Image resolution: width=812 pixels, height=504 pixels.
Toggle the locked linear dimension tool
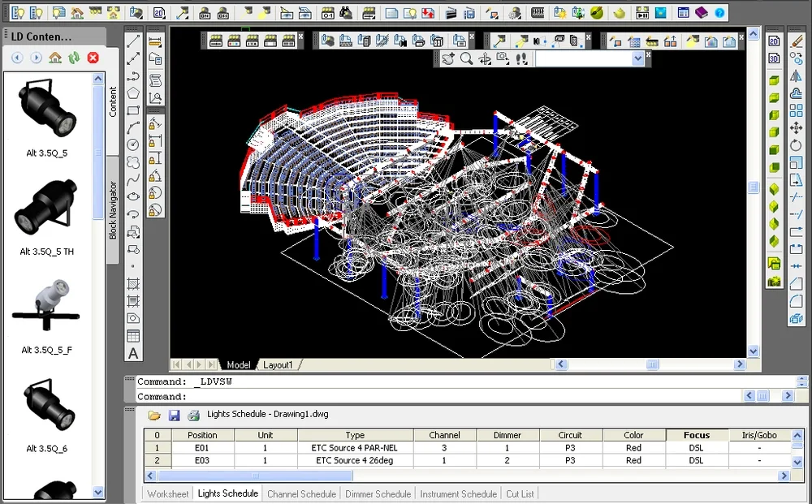(155, 141)
